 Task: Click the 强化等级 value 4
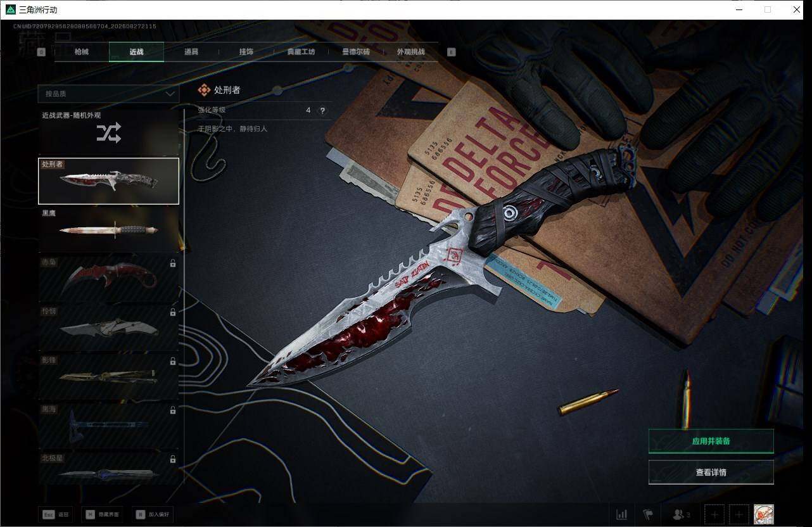pos(308,110)
